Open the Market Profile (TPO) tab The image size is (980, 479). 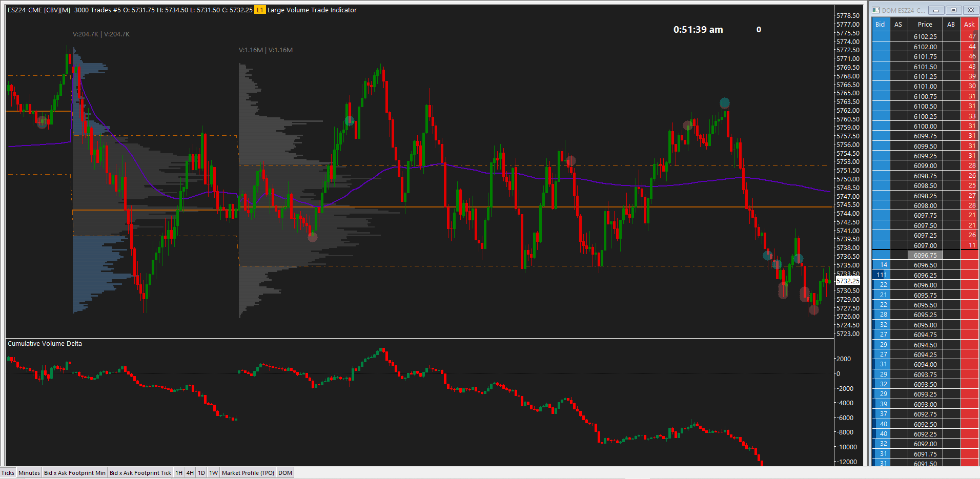(248, 472)
